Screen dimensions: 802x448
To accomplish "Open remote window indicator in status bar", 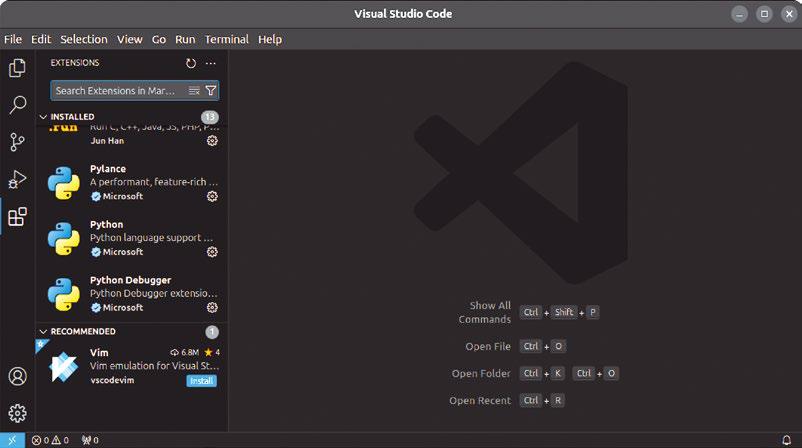I will tap(12, 440).
